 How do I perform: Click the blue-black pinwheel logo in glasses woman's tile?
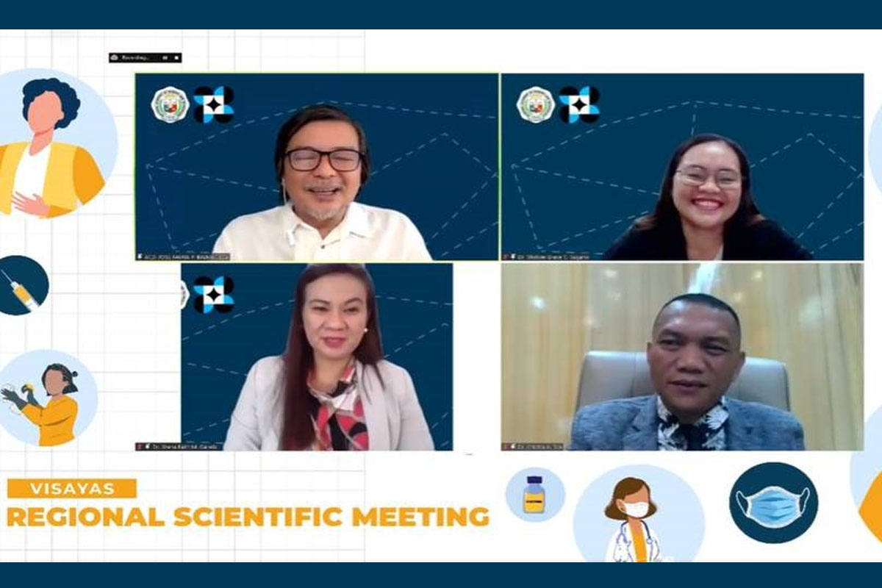pos(579,104)
